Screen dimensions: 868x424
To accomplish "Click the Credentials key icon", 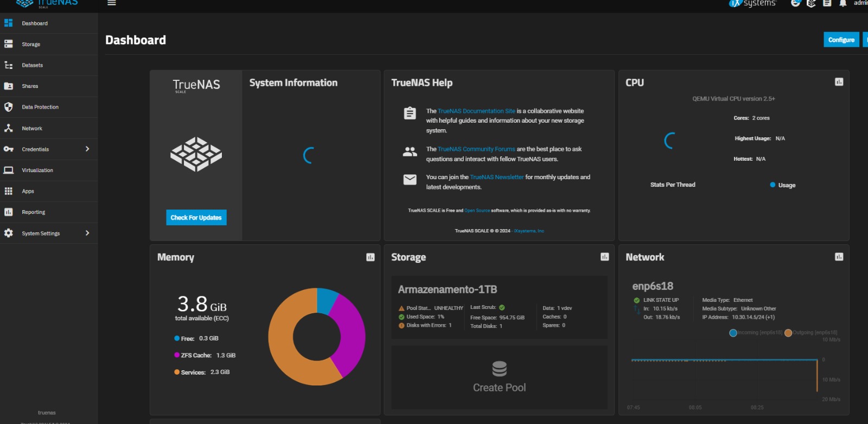I will (x=8, y=149).
